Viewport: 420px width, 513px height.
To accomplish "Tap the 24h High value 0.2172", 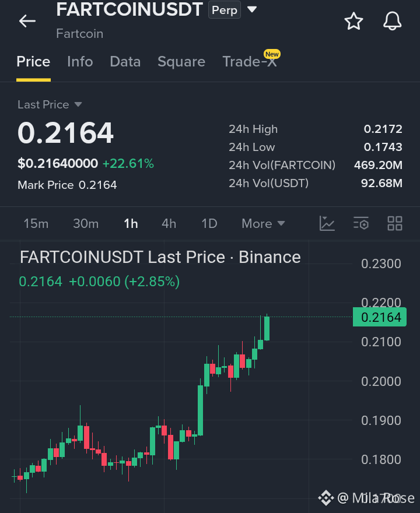I will tap(383, 129).
